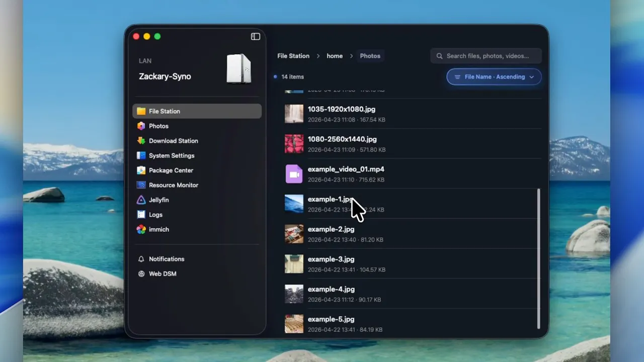
Task: Click the 14 items count label
Action: click(293, 77)
